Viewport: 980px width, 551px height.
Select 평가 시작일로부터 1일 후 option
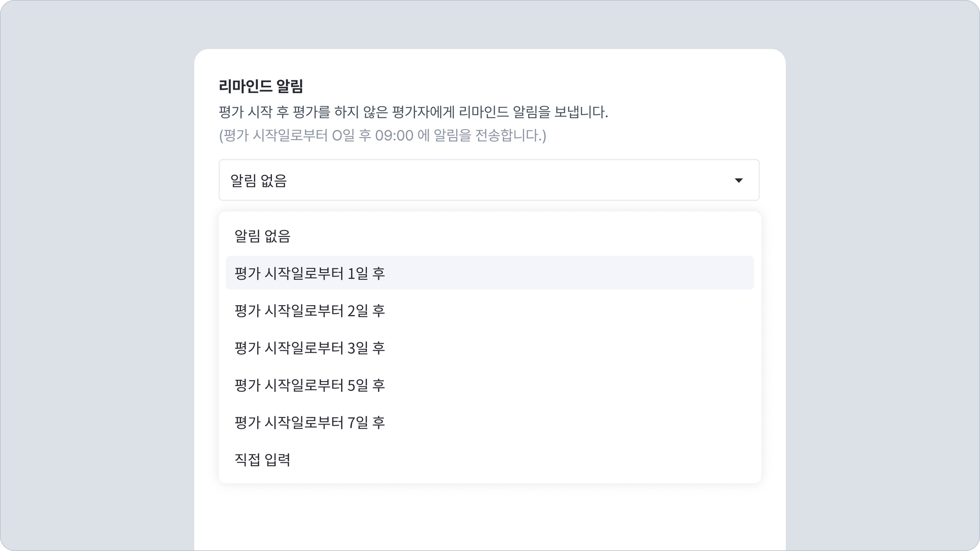(310, 273)
